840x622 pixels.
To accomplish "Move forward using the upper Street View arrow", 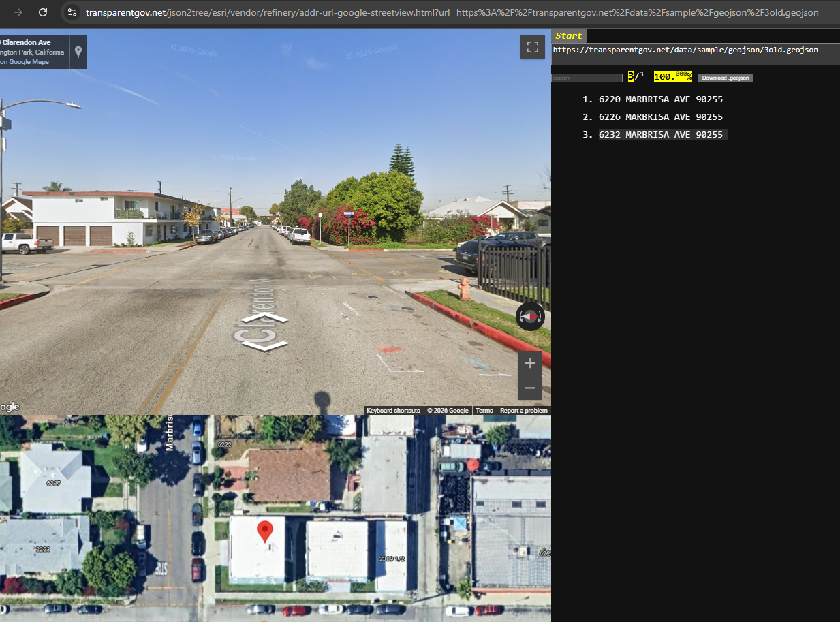I will [x=264, y=318].
